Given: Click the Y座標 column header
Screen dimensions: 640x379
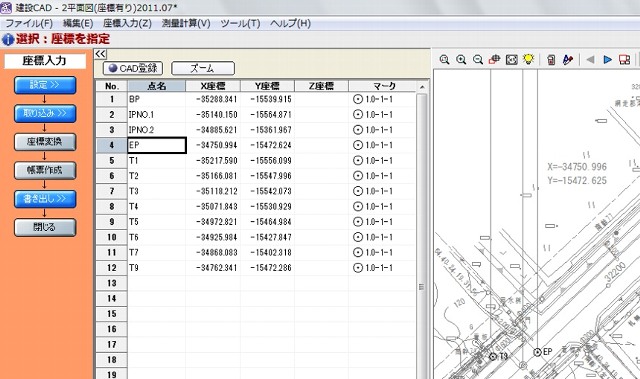Looking at the screenshot, I should click(268, 86).
